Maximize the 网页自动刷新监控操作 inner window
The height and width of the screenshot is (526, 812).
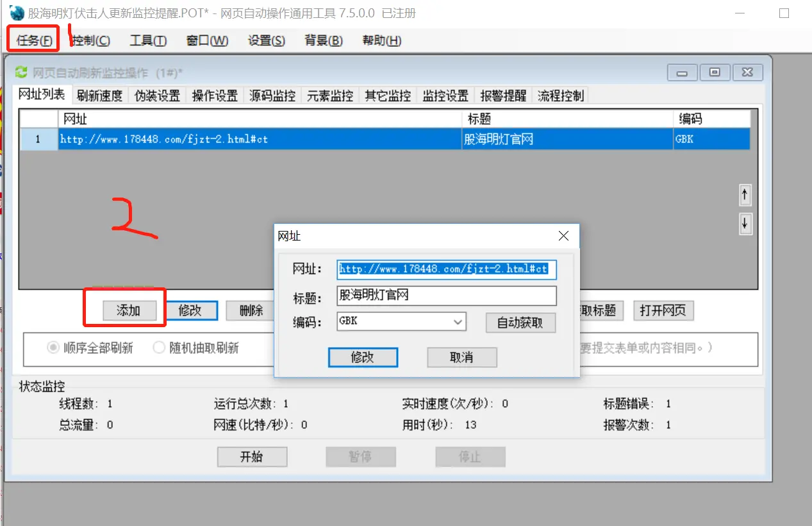[715, 72]
